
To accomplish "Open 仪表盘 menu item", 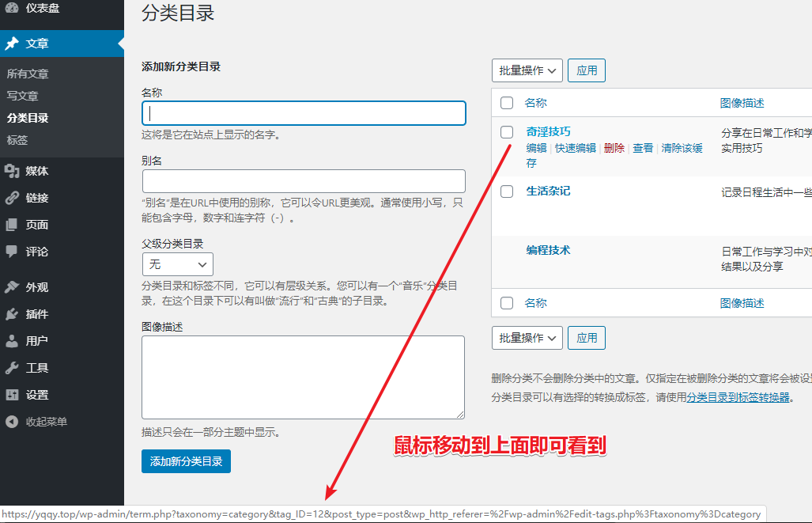I will click(x=43, y=8).
